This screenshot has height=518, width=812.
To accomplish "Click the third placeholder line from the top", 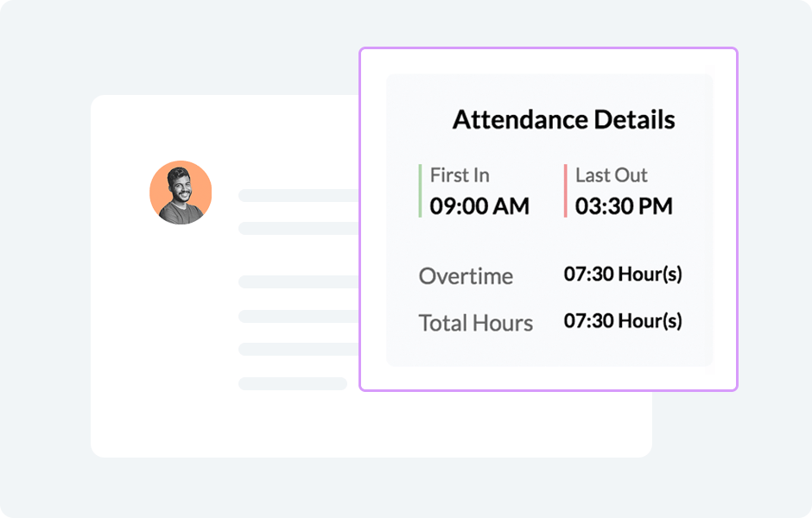I will click(298, 281).
